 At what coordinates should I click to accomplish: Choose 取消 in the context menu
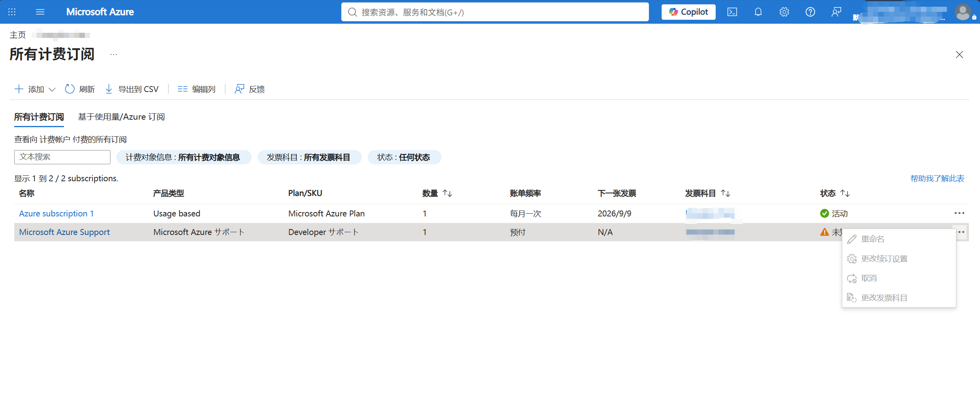[x=899, y=278]
